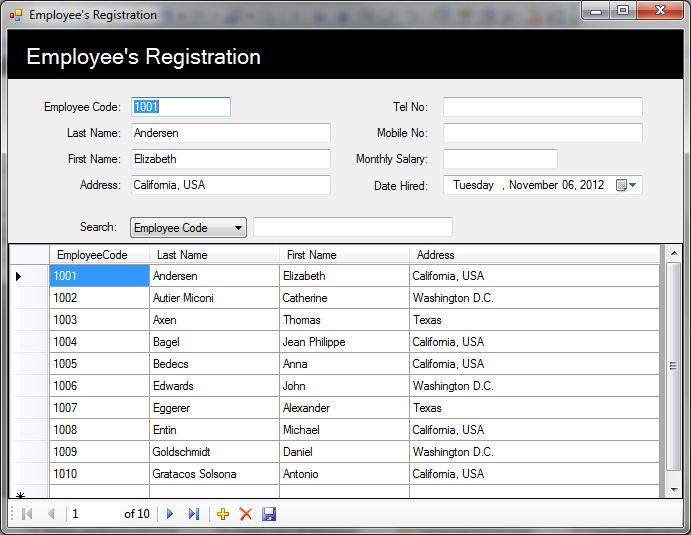The image size is (691, 535).
Task: Select the Axen last name cell
Action: click(215, 320)
